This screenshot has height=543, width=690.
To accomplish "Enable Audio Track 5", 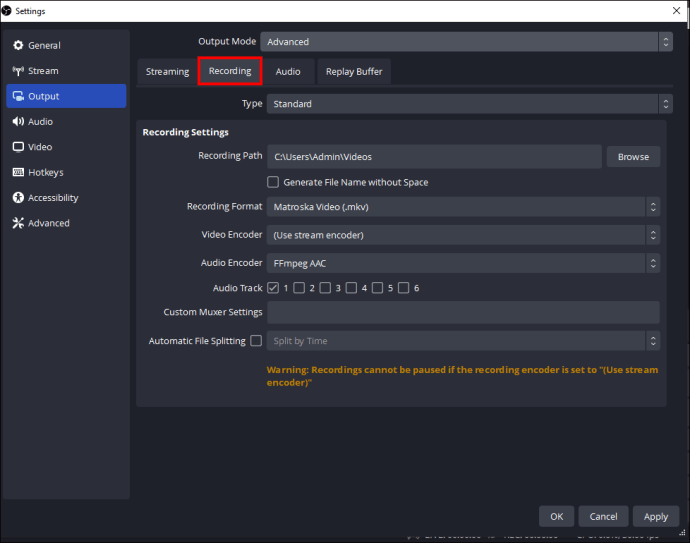I will [x=378, y=288].
